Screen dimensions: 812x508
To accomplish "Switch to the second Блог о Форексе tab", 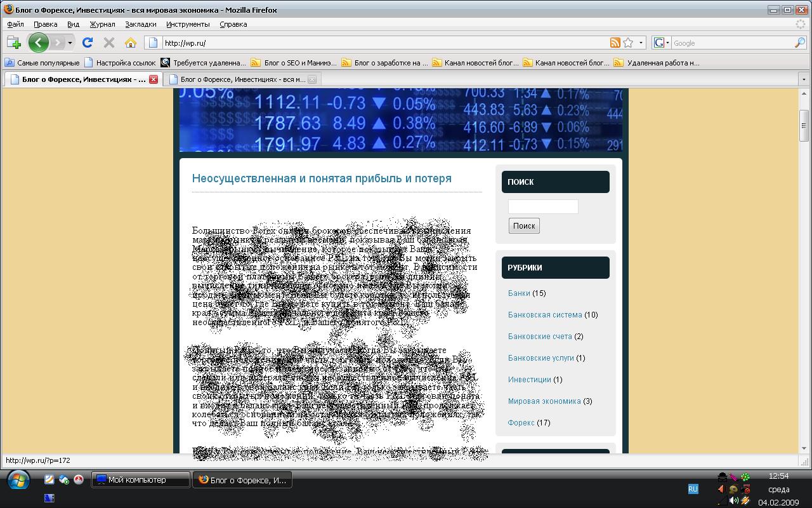I will coord(242,79).
